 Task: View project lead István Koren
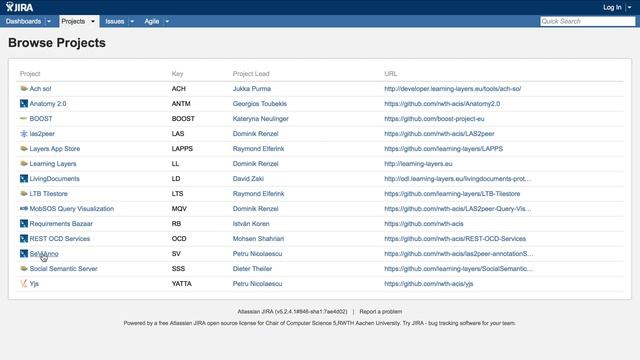251,224
